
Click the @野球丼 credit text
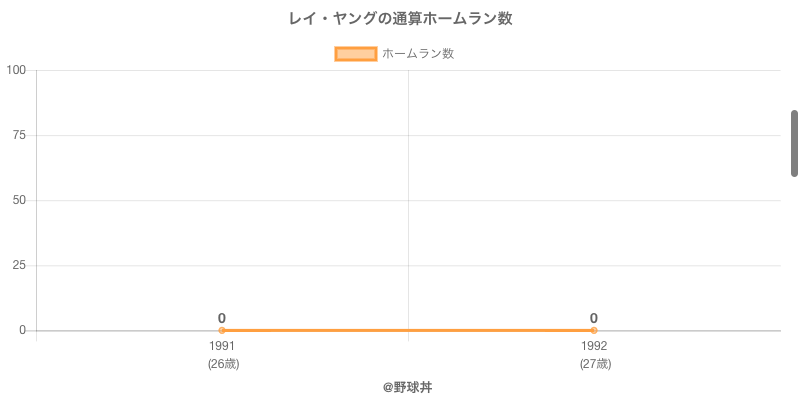click(407, 387)
